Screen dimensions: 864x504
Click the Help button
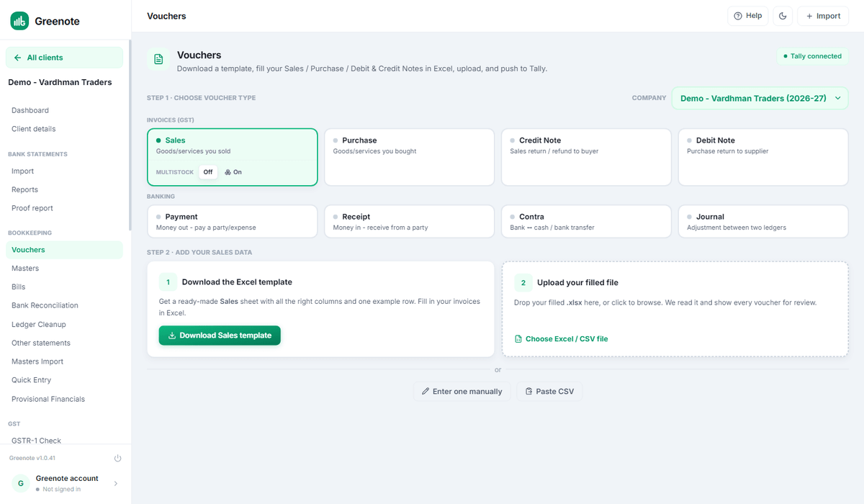pos(747,16)
